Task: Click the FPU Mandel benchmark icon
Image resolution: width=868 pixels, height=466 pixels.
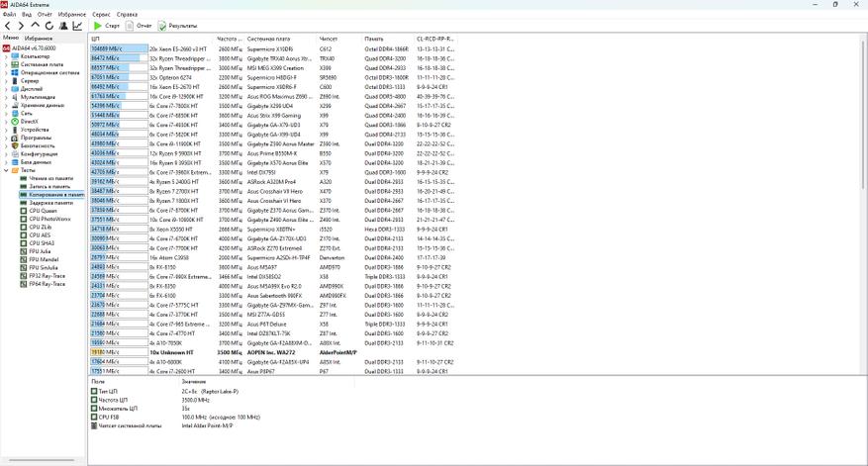Action: click(23, 259)
